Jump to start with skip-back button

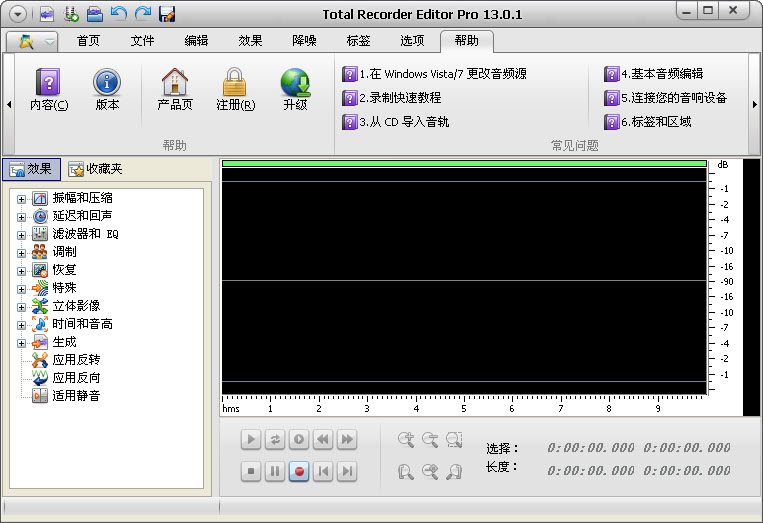(323, 471)
